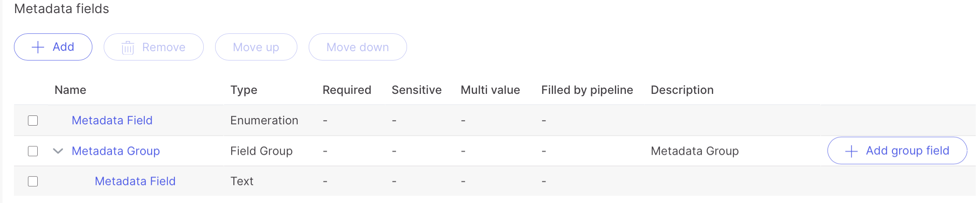Viewport: 980px width, 203px height.
Task: Click plus icon in Add group field
Action: [x=851, y=151]
